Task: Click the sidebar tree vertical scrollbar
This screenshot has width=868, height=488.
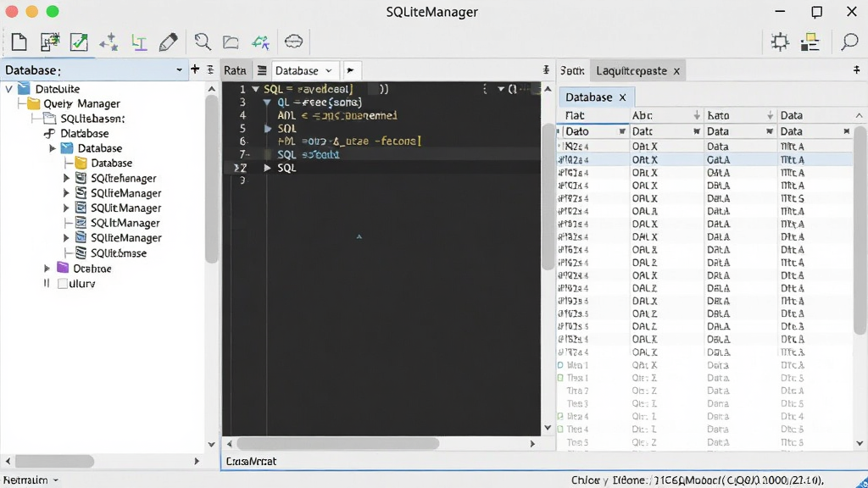Action: [x=211, y=179]
